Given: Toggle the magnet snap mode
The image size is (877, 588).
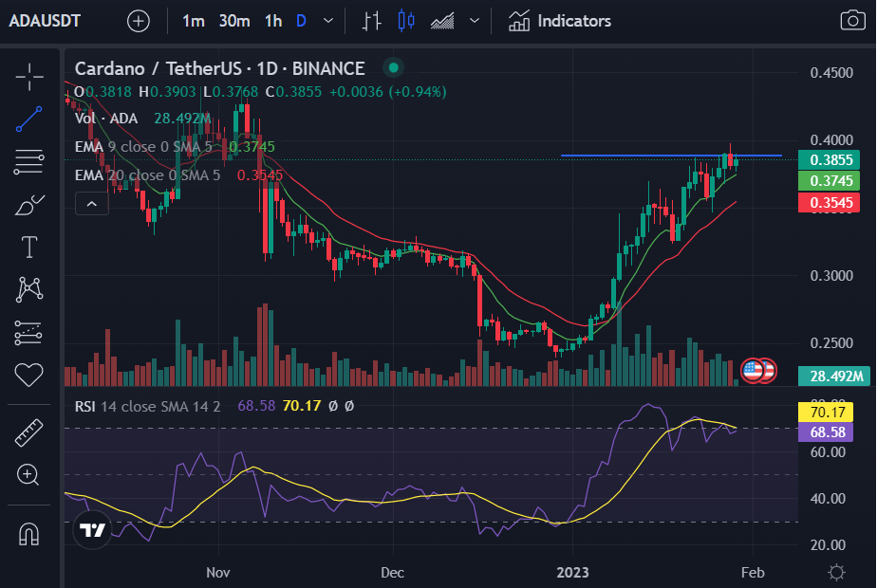Looking at the screenshot, I should (29, 534).
